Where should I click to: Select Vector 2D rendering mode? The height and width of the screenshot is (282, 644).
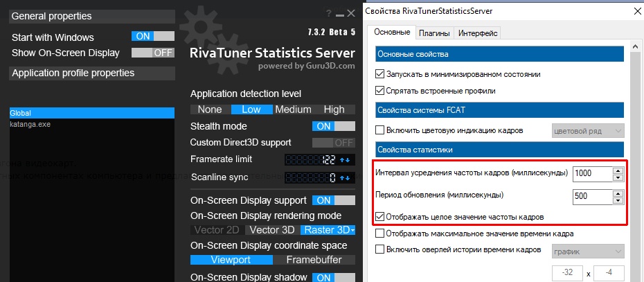coord(217,230)
